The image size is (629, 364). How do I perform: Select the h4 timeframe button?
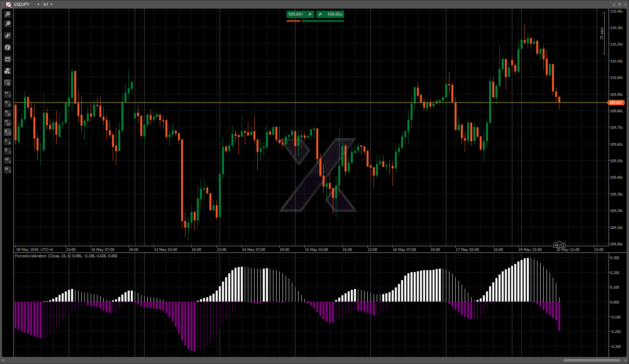[x=7, y=141]
